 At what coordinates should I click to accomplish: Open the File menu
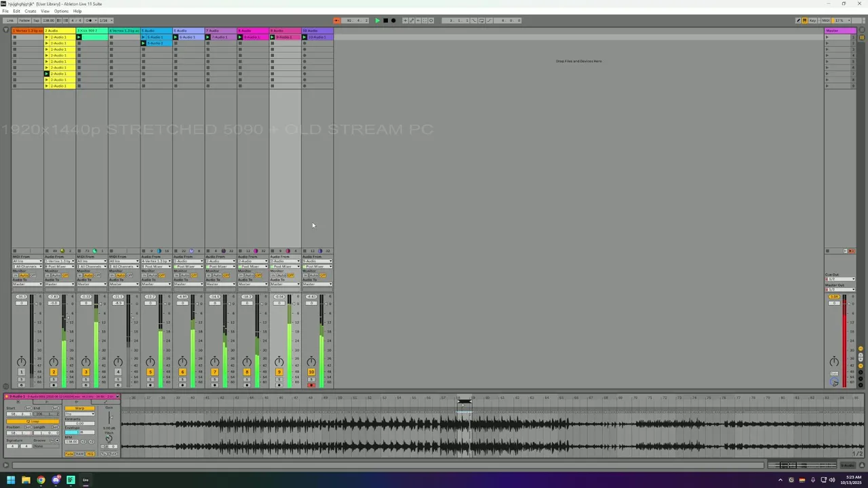pyautogui.click(x=5, y=11)
